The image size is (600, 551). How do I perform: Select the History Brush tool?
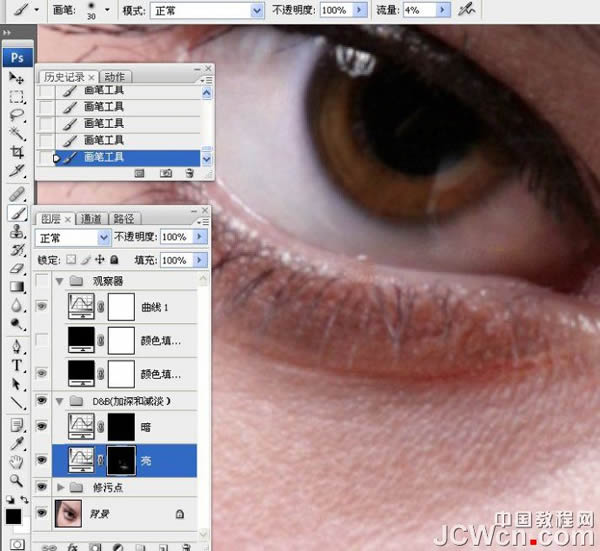[16, 250]
